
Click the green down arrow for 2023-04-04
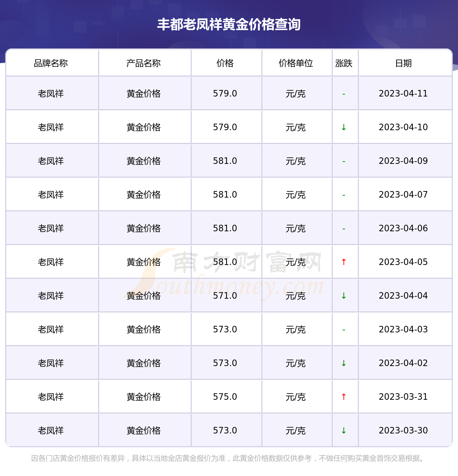[344, 296]
